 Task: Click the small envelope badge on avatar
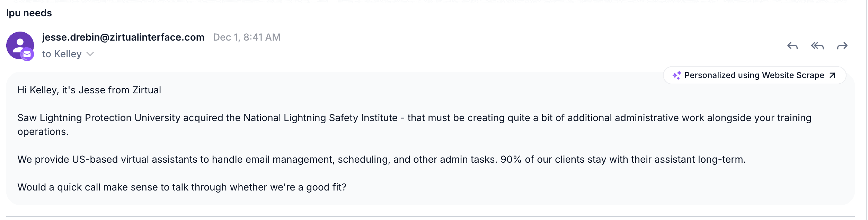[27, 54]
